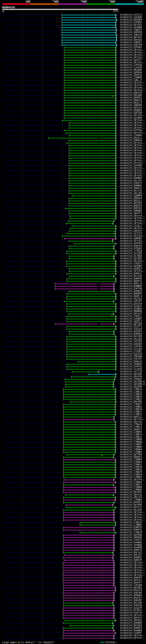146x644 pixels.
Task: Select hit label UniRef100_Q675P6
Action: (x=131, y=454)
